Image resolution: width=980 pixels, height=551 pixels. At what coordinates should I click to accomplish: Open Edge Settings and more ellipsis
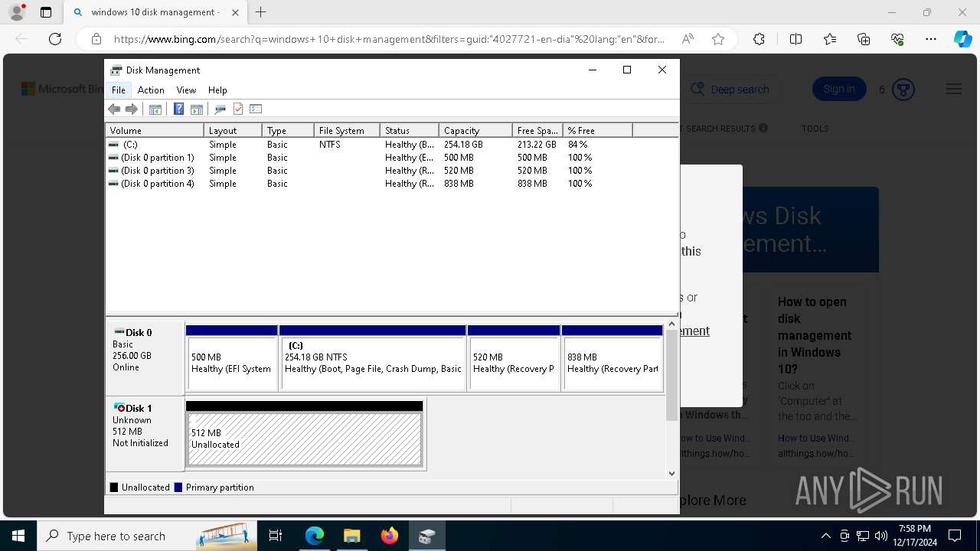(931, 39)
